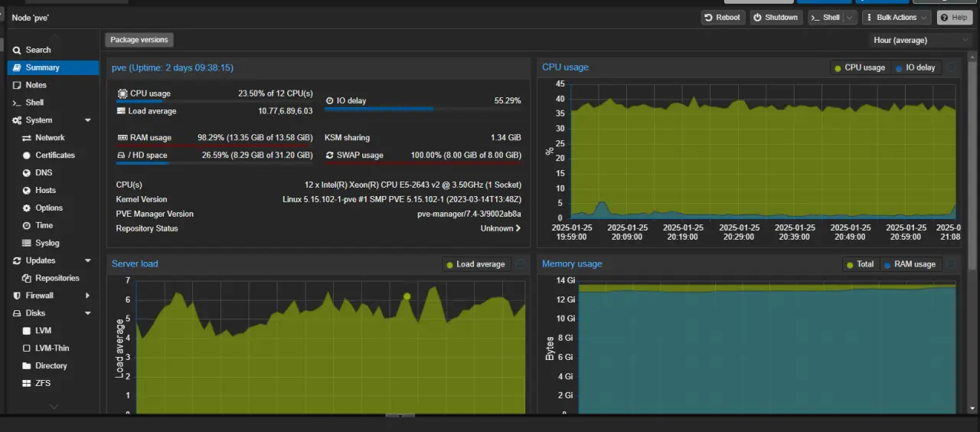Toggle RAM usage series in legend
The height and width of the screenshot is (432, 980).
pos(910,264)
